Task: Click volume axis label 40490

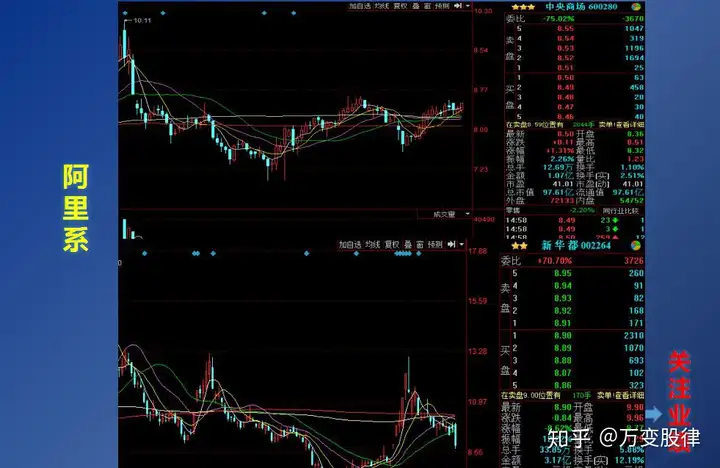Action: tap(484, 220)
